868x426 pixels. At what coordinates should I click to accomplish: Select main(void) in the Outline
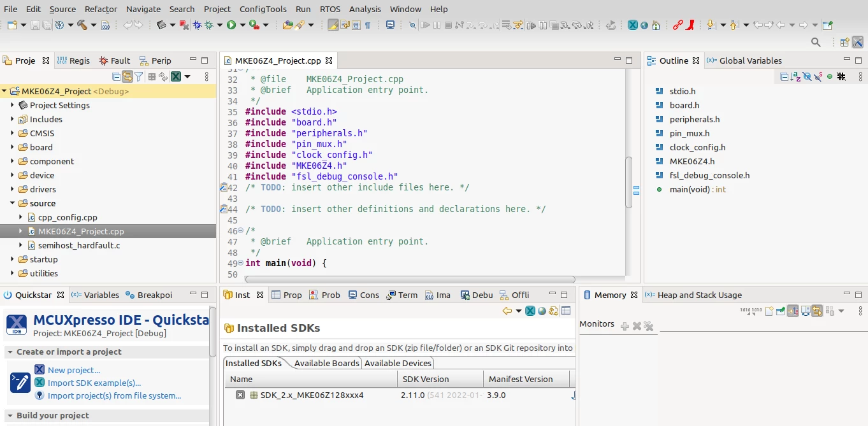pyautogui.click(x=697, y=189)
